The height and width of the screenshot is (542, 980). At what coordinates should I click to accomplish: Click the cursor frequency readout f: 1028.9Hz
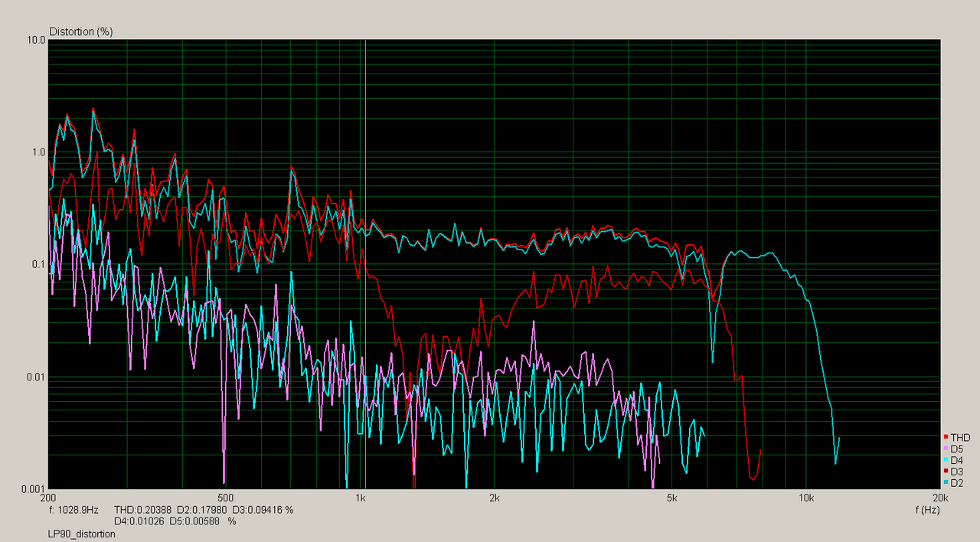(x=73, y=509)
